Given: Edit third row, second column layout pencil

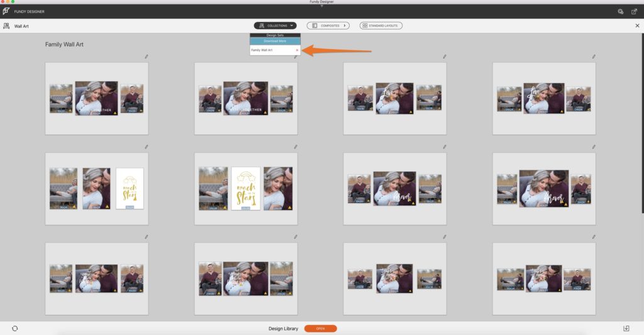Looking at the screenshot, I should tap(296, 237).
